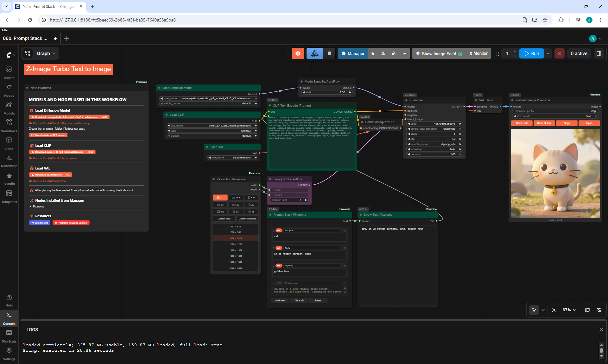The width and height of the screenshot is (608, 364).
Task: Choose the 768 × 768 resolution entry
Action: pyautogui.click(x=236, y=232)
